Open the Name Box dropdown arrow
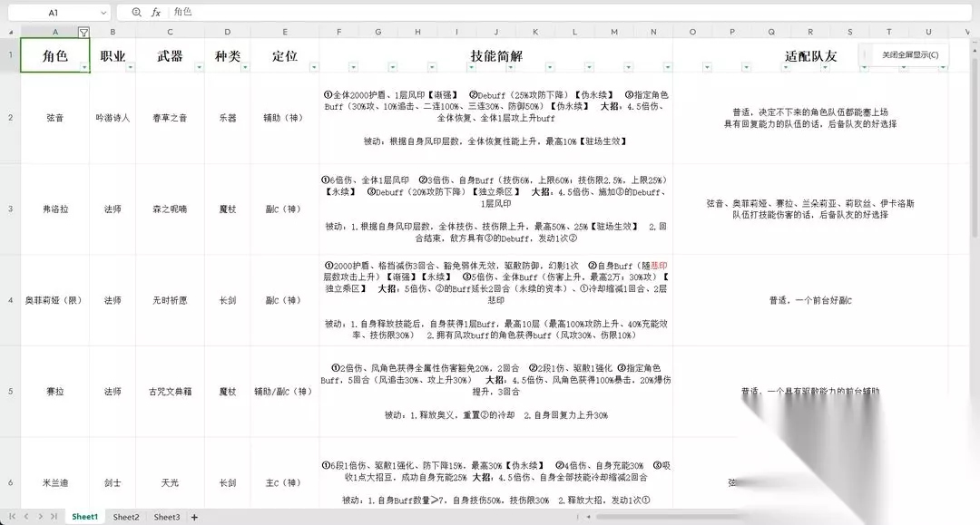This screenshot has height=525, width=980. [103, 13]
